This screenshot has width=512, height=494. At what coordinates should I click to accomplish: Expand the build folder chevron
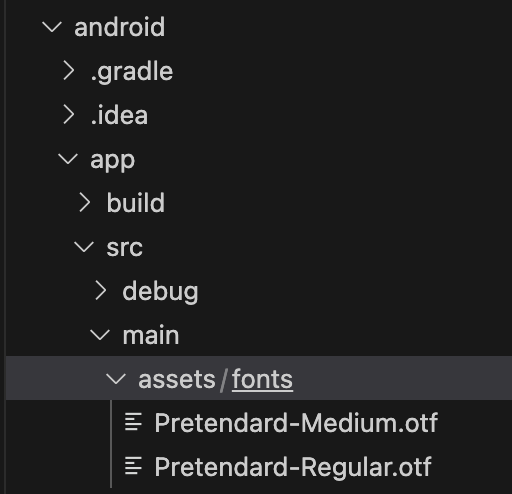point(85,203)
